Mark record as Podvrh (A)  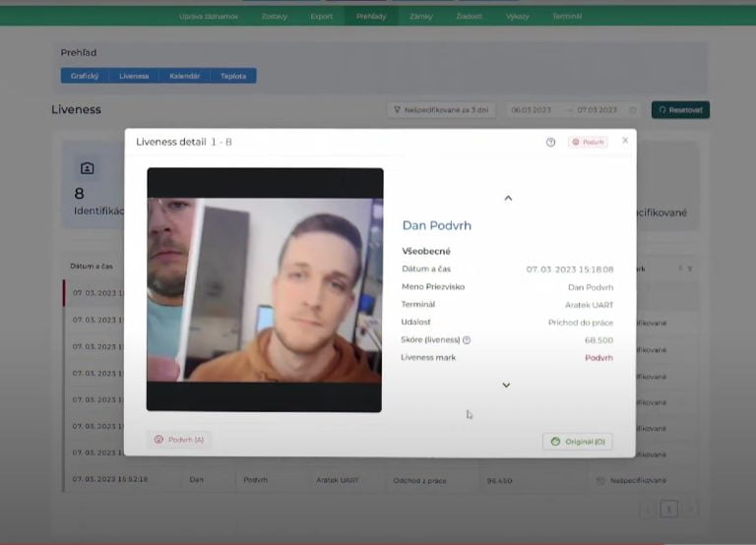click(179, 440)
